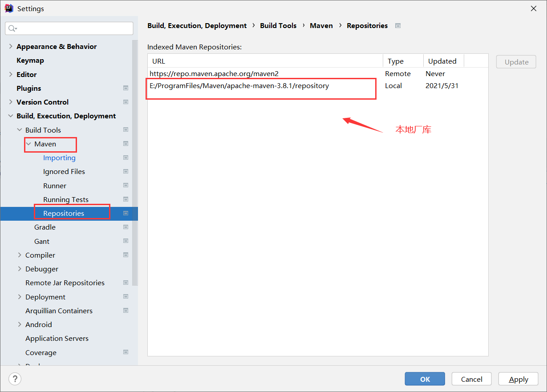Click Build, Execution, Deployment breadcrumb
547x392 pixels.
[x=197, y=26]
